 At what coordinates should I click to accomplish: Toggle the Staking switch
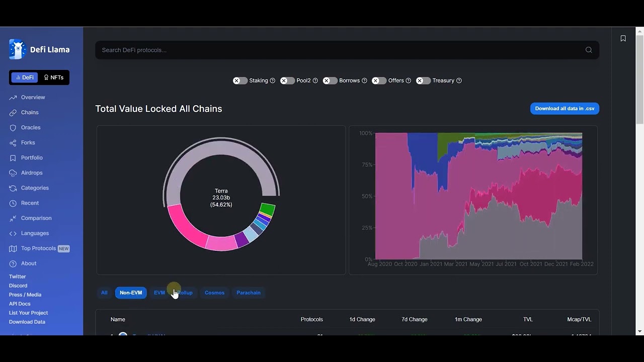point(240,80)
